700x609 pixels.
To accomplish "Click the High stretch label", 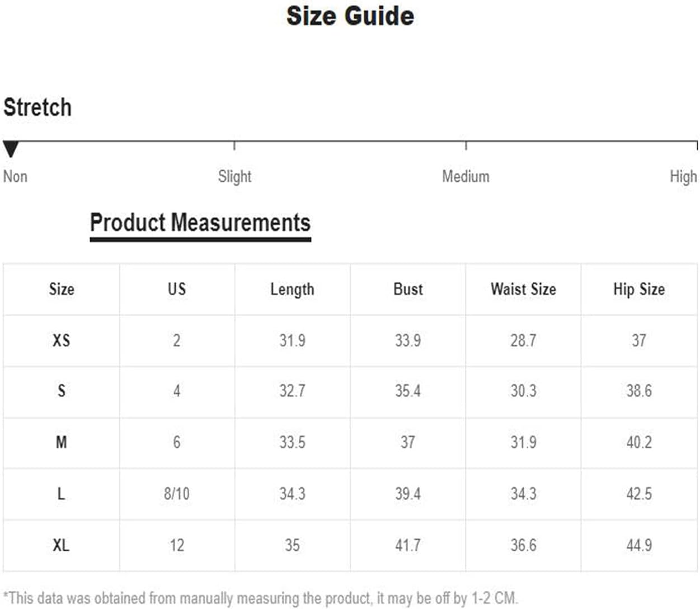I will 683,177.
